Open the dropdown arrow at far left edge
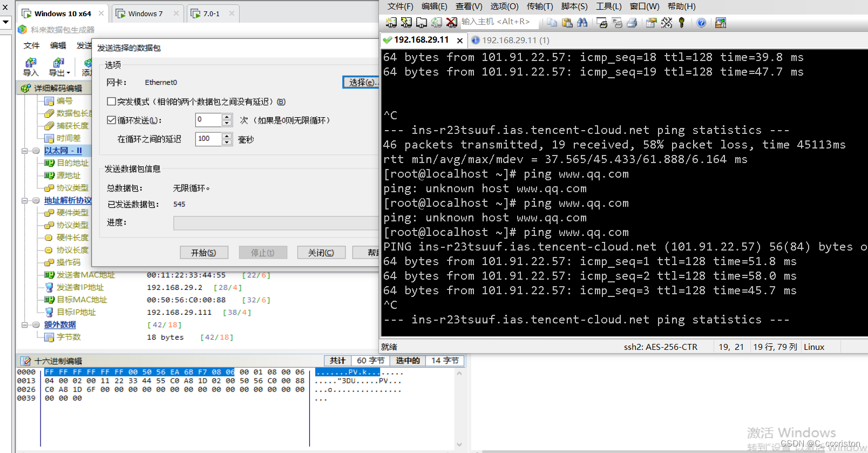Viewport: 868px width, 453px height. (5, 22)
